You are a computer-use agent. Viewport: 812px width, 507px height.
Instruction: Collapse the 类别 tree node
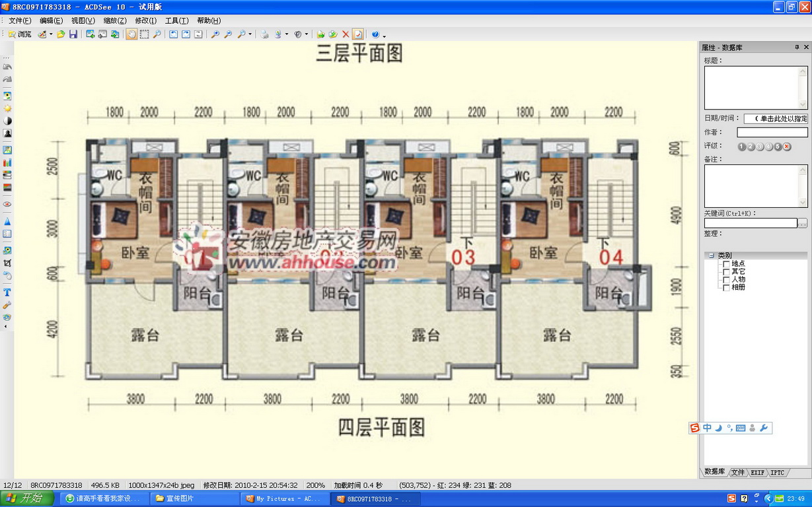click(x=712, y=255)
